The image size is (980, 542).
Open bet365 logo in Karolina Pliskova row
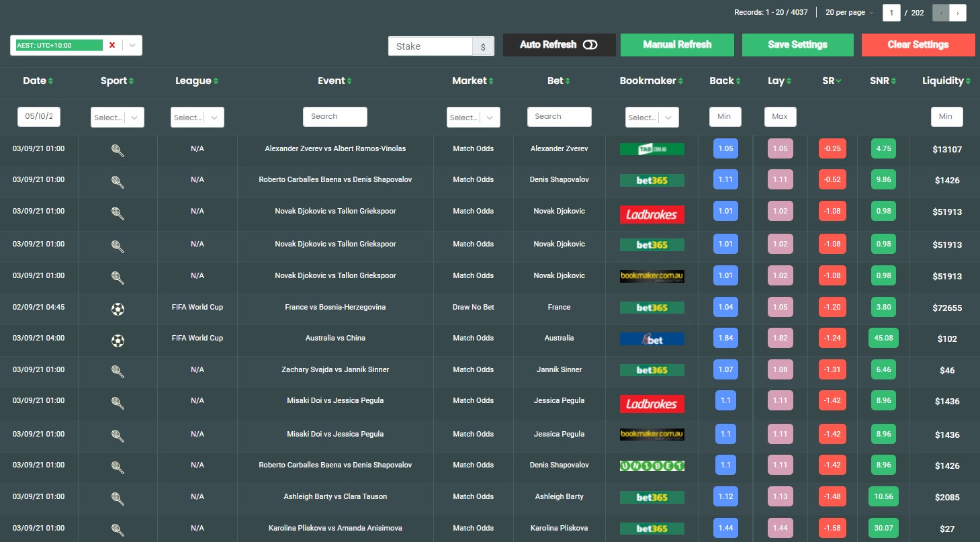click(x=652, y=529)
